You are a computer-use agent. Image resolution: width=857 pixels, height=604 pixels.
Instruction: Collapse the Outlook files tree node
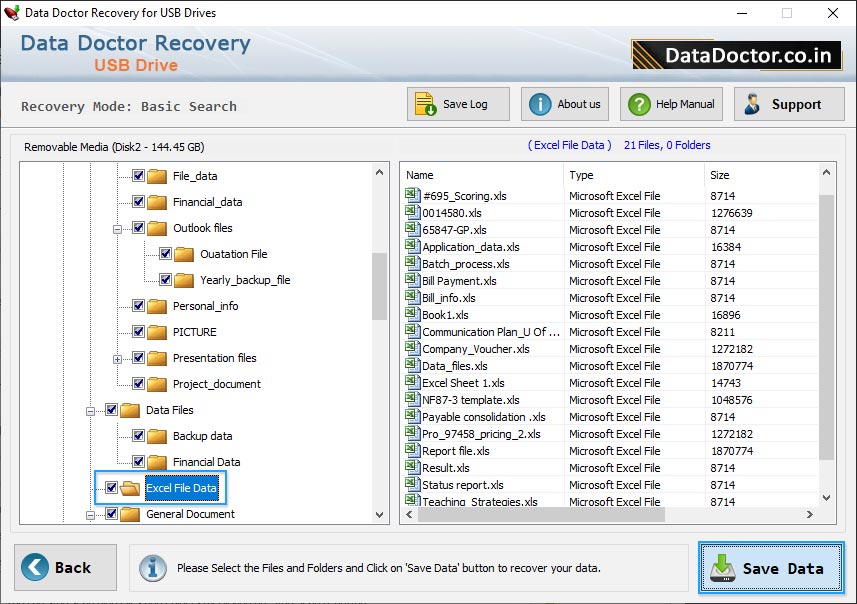117,228
